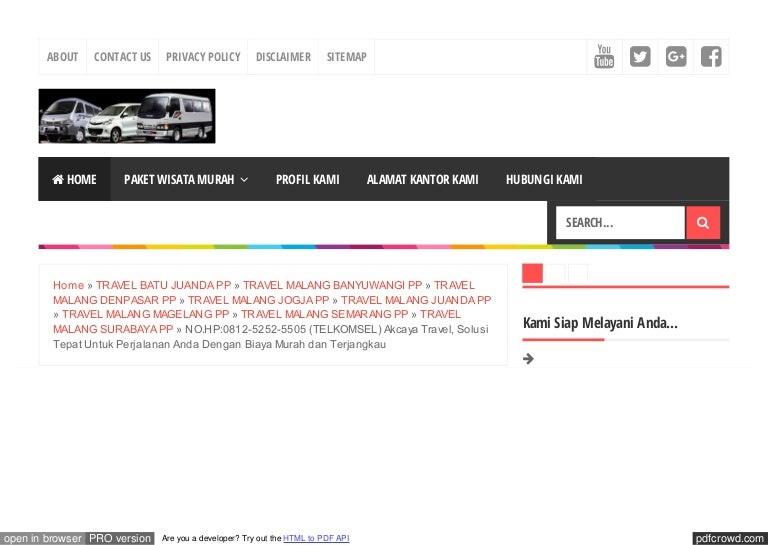This screenshot has width=768, height=545.
Task: Expand the Paket Wisata Murah dropdown
Action: (x=186, y=180)
